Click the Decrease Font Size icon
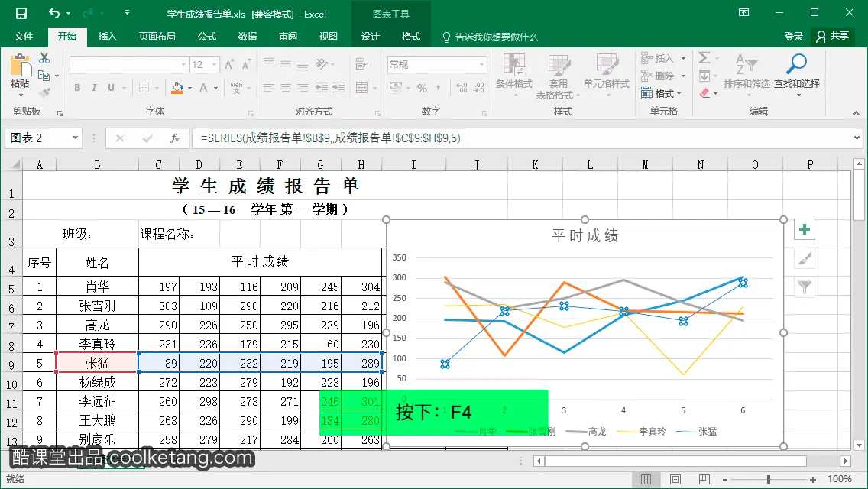This screenshot has height=489, width=868. (246, 64)
